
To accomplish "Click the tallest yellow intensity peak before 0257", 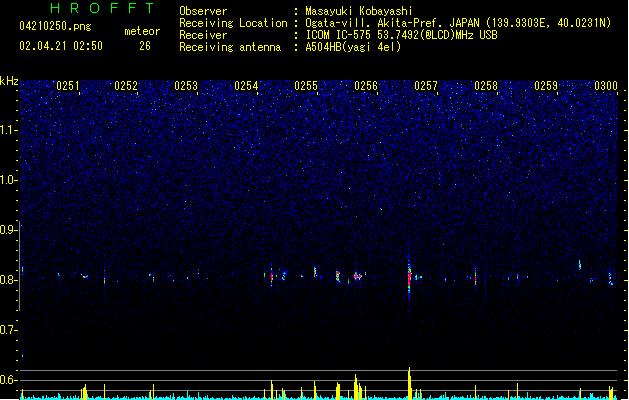I will point(410,383).
